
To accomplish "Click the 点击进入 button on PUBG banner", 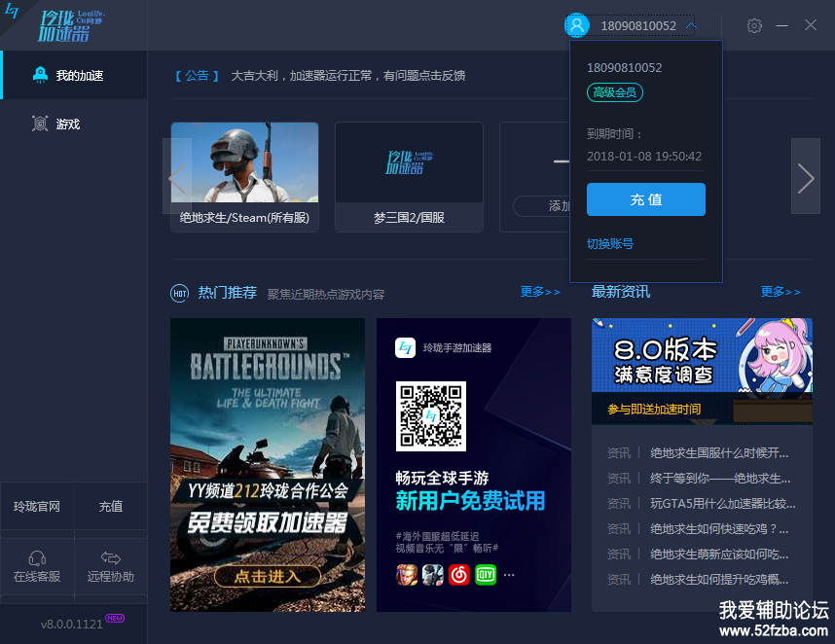I will [x=268, y=577].
